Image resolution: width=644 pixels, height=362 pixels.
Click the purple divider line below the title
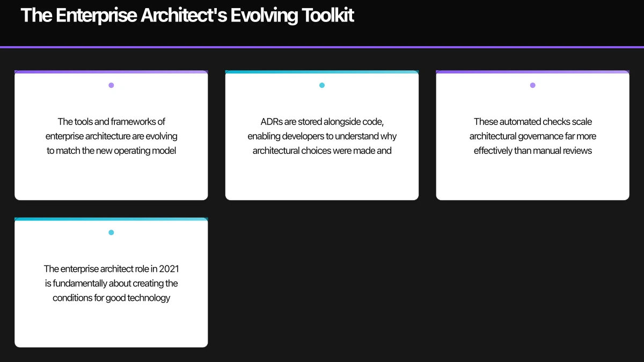click(x=322, y=48)
